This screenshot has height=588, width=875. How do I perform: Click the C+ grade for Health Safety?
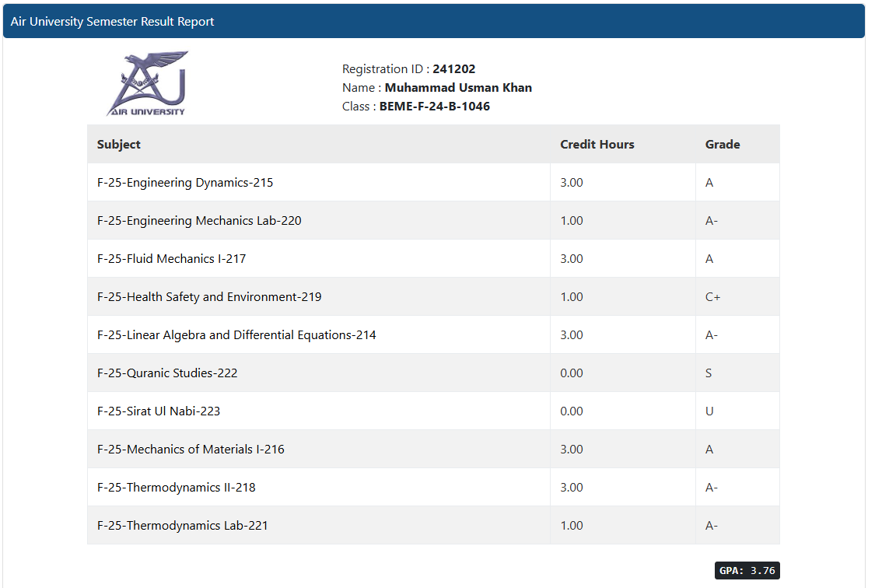click(712, 297)
